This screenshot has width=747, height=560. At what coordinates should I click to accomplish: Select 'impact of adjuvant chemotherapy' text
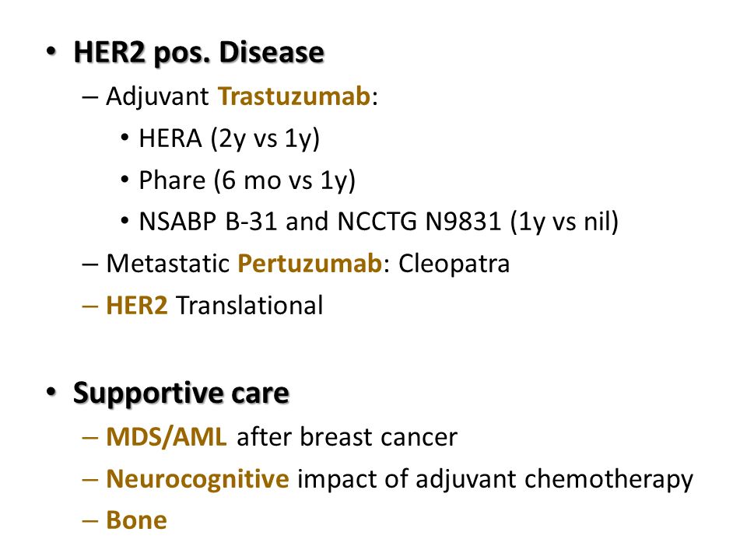pos(496,480)
